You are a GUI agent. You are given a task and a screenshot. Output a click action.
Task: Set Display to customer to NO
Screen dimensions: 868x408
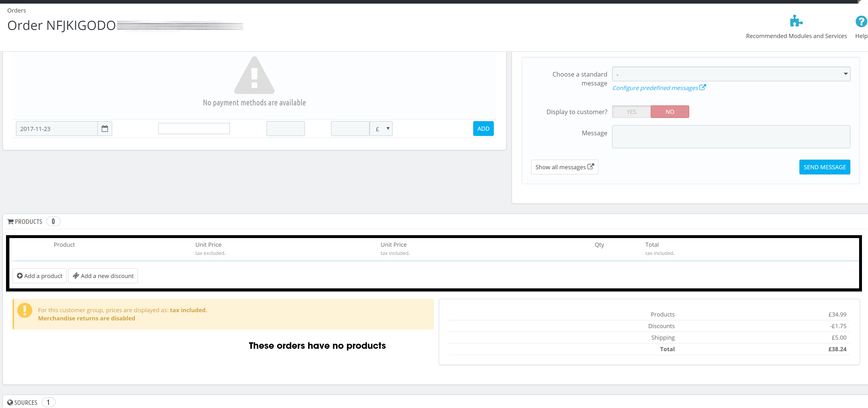pos(669,112)
